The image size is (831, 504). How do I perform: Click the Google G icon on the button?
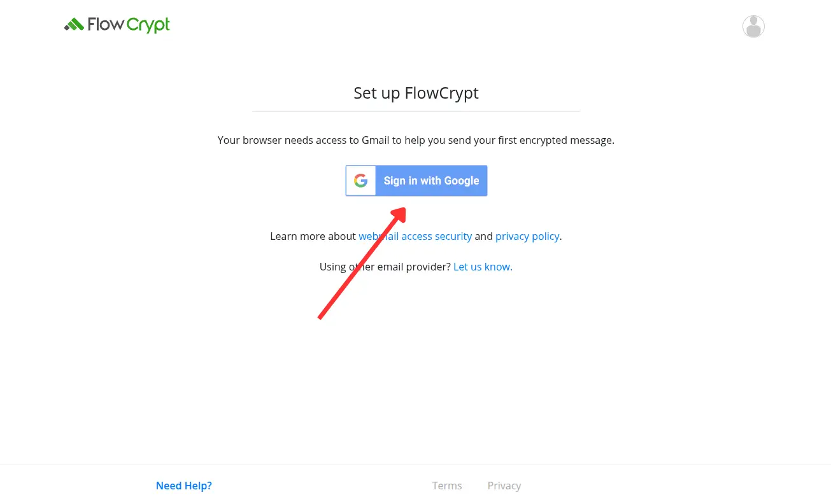(360, 180)
